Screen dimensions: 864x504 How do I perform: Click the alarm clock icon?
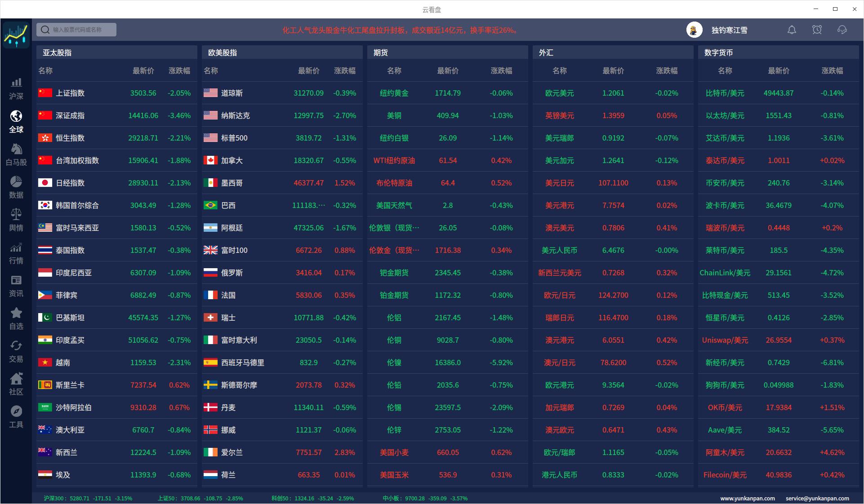tap(817, 30)
